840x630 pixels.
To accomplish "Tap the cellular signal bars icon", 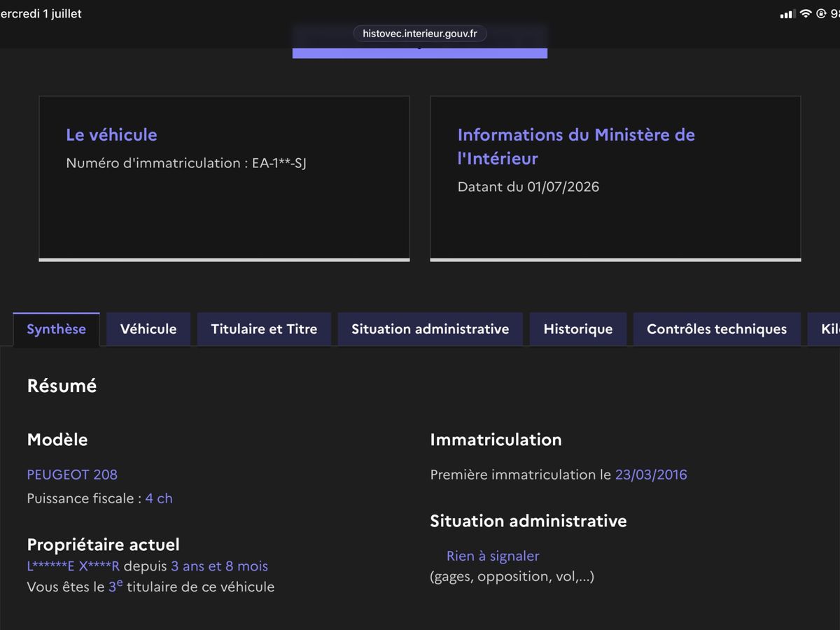I will [x=787, y=14].
